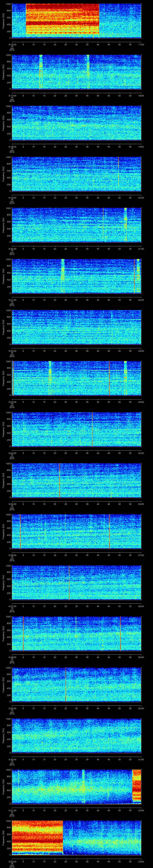Image resolution: width=153 pixels, height=868 pixels.
Task: Click the red noise block ending the 9:31:00 panel
Action: [x=137, y=785]
